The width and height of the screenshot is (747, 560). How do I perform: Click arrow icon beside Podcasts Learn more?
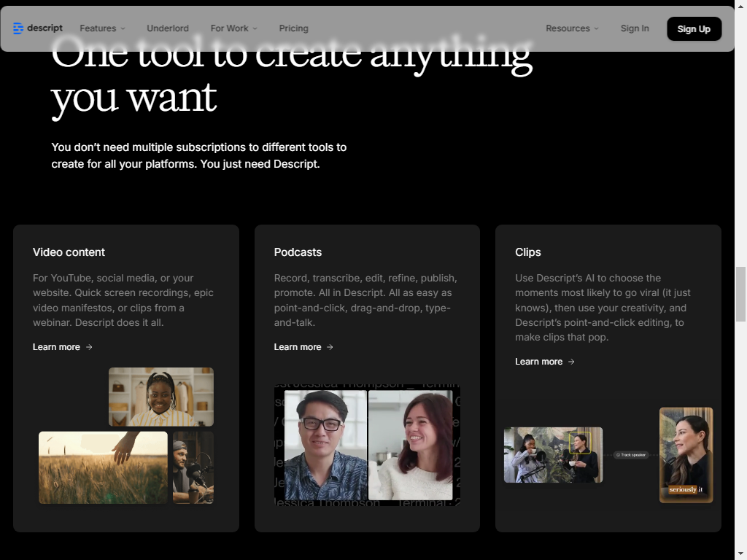(x=330, y=347)
